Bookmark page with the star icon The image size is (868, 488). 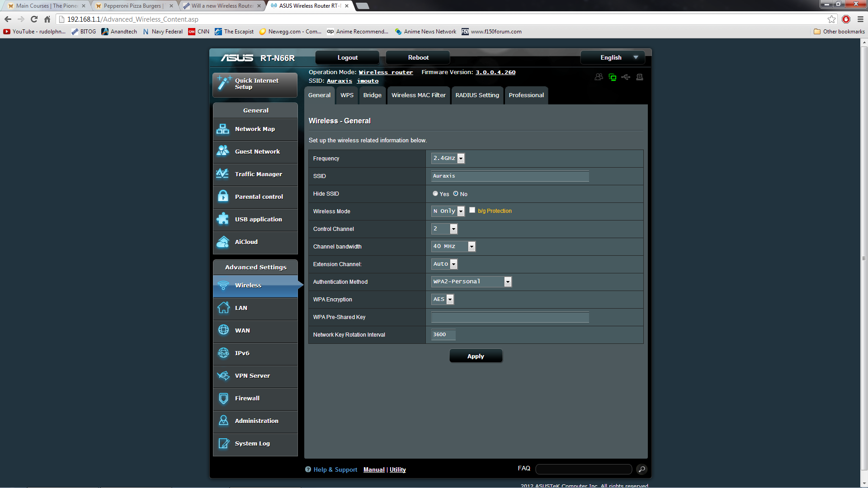coord(831,19)
